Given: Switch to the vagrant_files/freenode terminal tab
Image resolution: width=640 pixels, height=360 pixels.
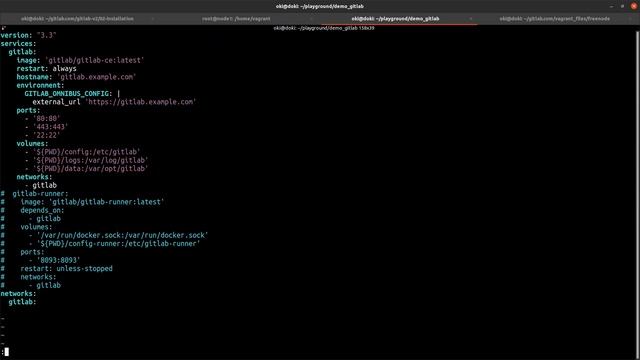Looking at the screenshot, I should coord(555,19).
